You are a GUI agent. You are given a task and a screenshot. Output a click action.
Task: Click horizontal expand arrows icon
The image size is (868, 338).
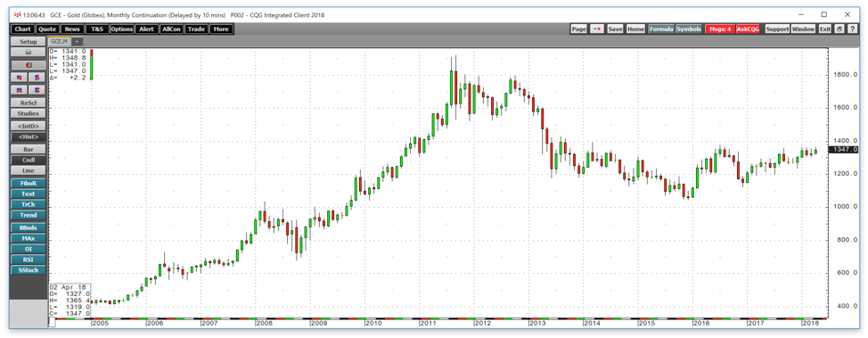pos(20,90)
